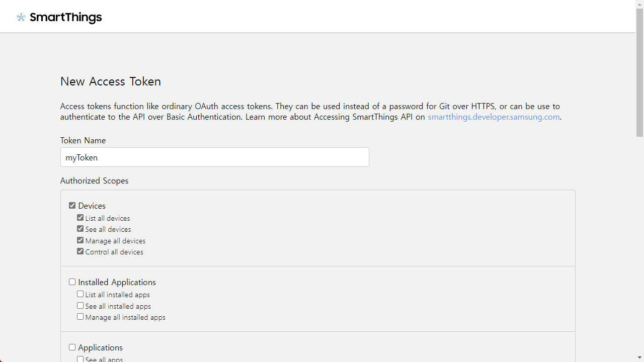644x362 pixels.
Task: Select the Applications label text
Action: tap(100, 347)
